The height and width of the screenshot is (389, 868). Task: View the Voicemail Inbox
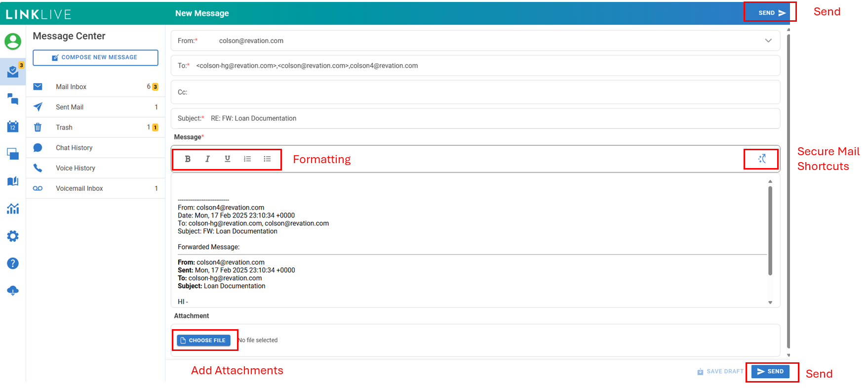click(79, 188)
